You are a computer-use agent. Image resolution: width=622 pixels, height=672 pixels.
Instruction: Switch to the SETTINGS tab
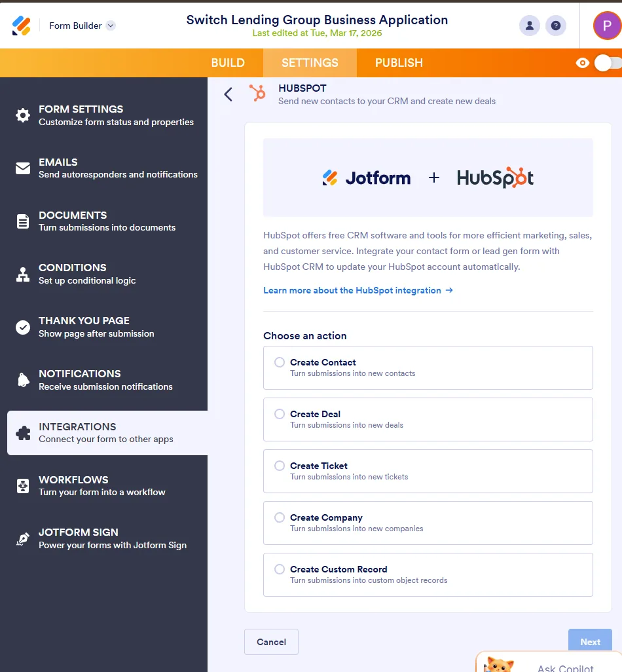pyautogui.click(x=310, y=63)
